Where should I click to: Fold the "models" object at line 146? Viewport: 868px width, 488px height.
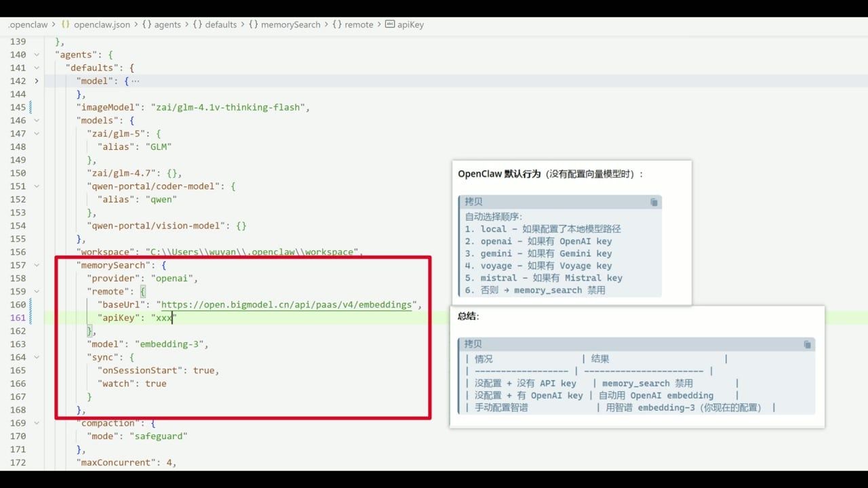37,121
